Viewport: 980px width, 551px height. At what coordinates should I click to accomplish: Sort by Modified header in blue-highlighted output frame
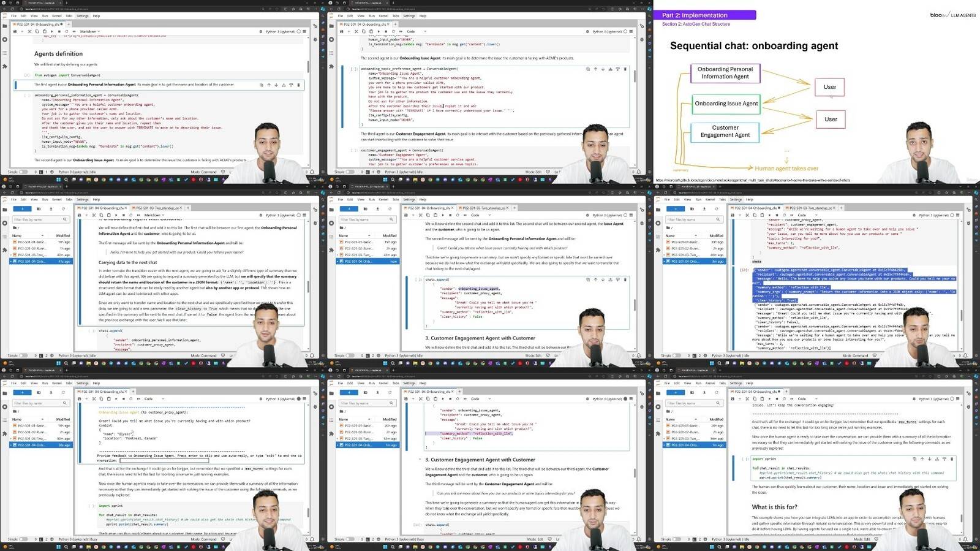(x=716, y=235)
